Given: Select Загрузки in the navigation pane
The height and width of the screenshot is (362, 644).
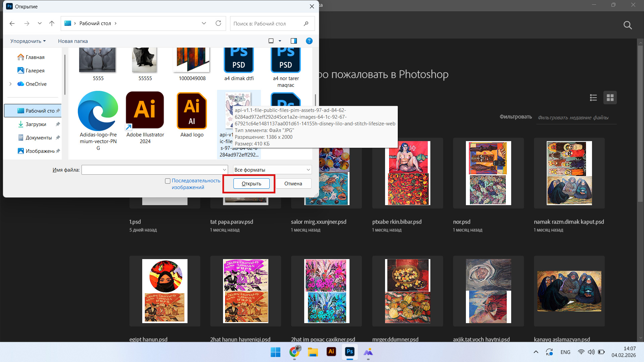Looking at the screenshot, I should tap(36, 124).
